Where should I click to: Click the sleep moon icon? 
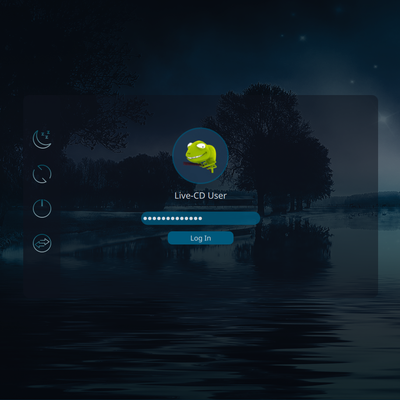point(42,139)
